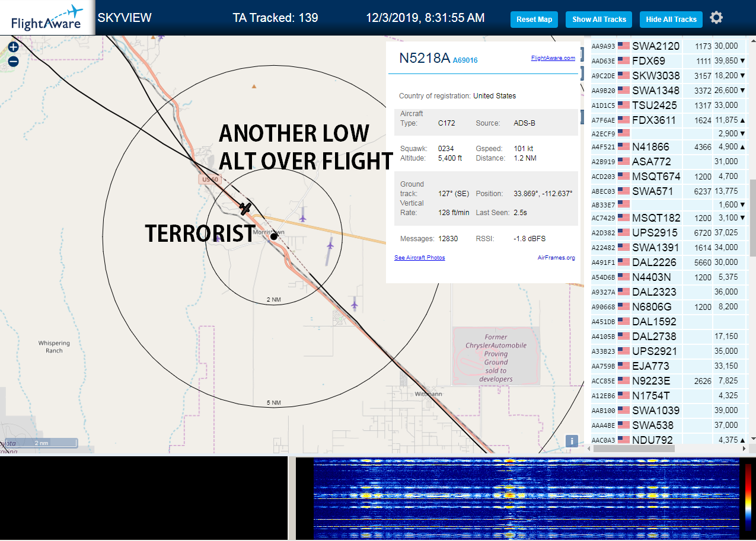The width and height of the screenshot is (756, 541).
Task: Click the AB33E7 hex code row
Action: (x=669, y=204)
